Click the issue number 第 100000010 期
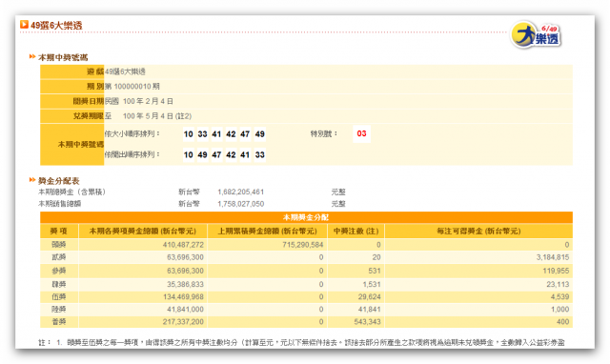610x364 pixels. [x=132, y=87]
